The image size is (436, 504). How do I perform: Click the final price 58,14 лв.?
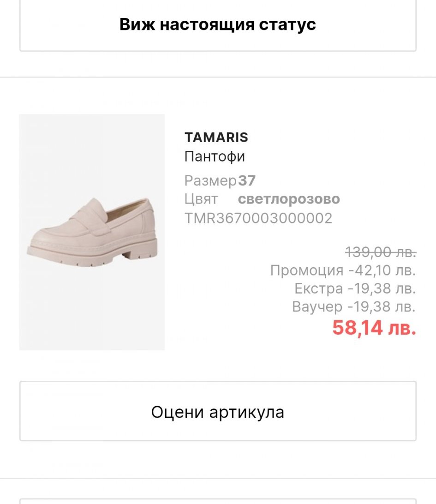click(374, 328)
